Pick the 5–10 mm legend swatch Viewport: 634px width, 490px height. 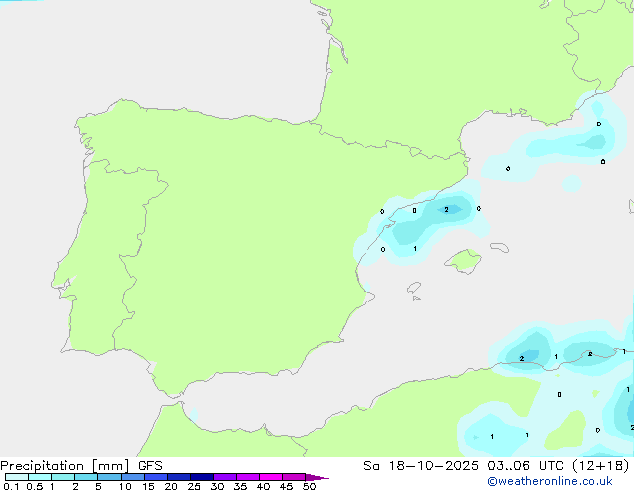(x=109, y=477)
